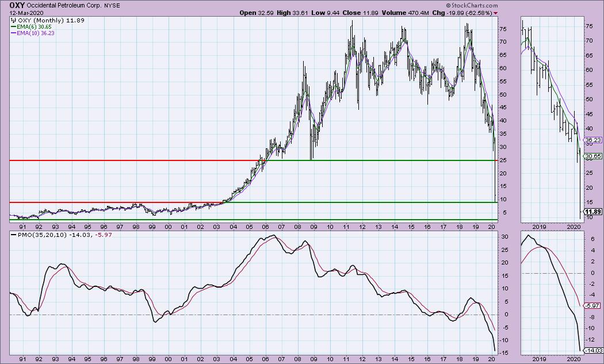Click the Chg -19.89 (-62.58%) value
604x364 pixels.
pyautogui.click(x=462, y=13)
